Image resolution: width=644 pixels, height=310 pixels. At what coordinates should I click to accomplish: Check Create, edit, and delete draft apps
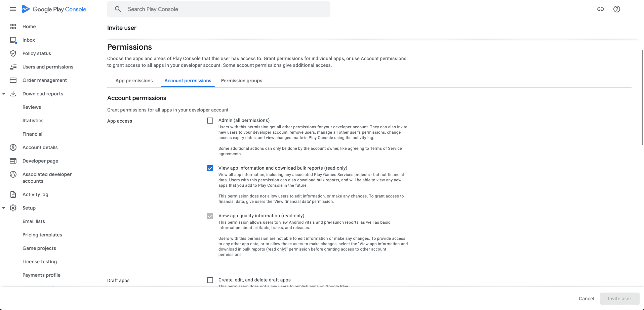[x=210, y=280]
